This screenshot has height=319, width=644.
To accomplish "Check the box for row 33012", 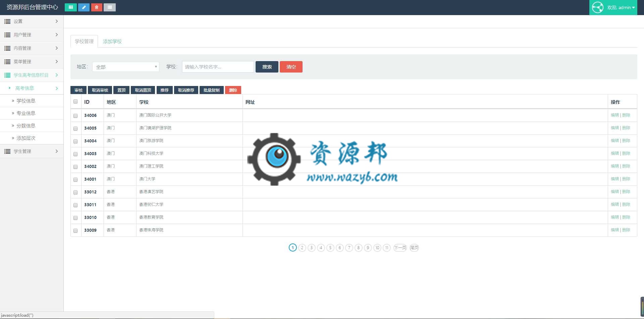I will [x=75, y=192].
